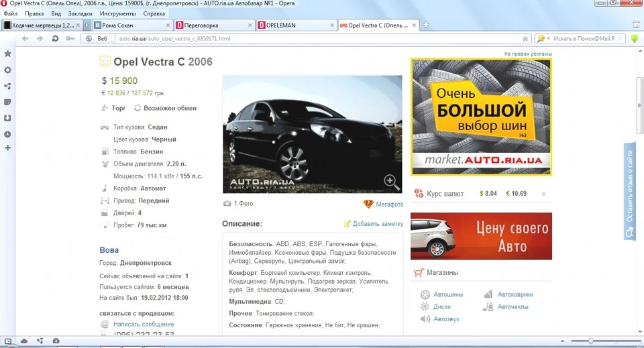Click the На правах рекламы link
Viewport: 644px width, 348px height.
click(528, 54)
